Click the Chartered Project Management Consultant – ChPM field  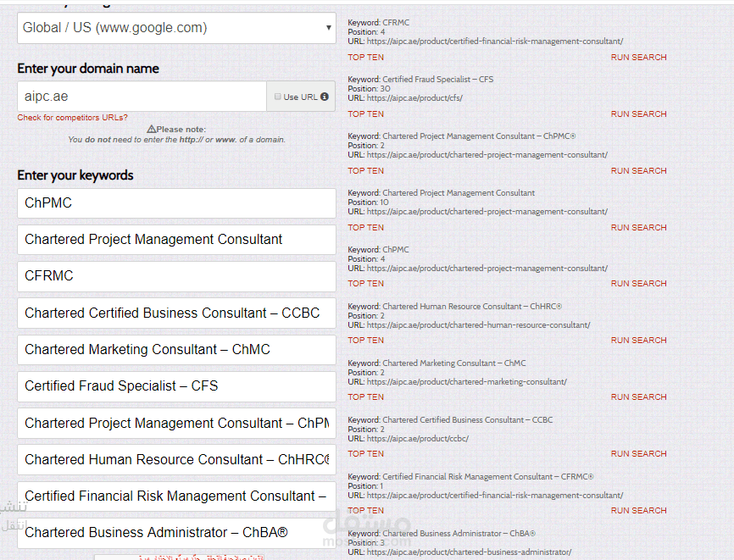pyautogui.click(x=176, y=423)
